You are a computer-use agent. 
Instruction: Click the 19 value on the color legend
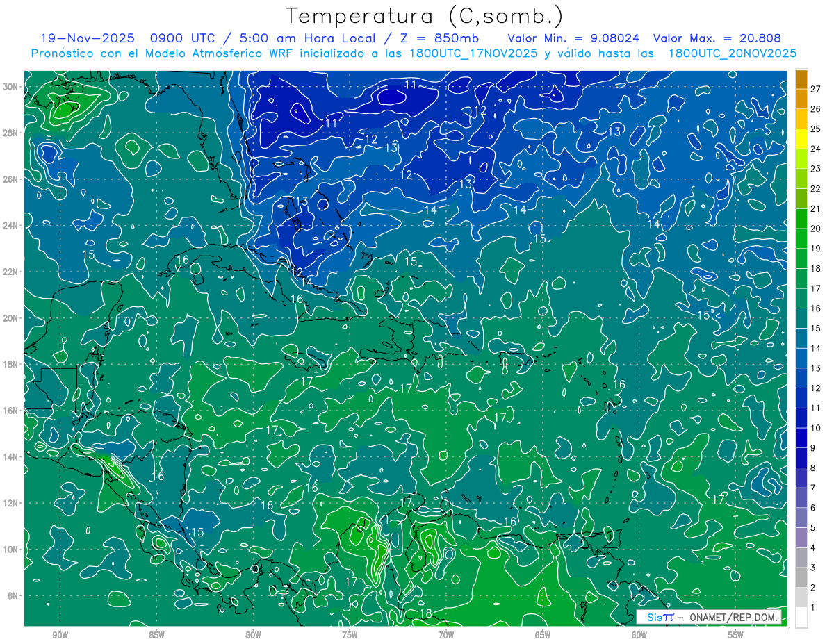(x=816, y=249)
